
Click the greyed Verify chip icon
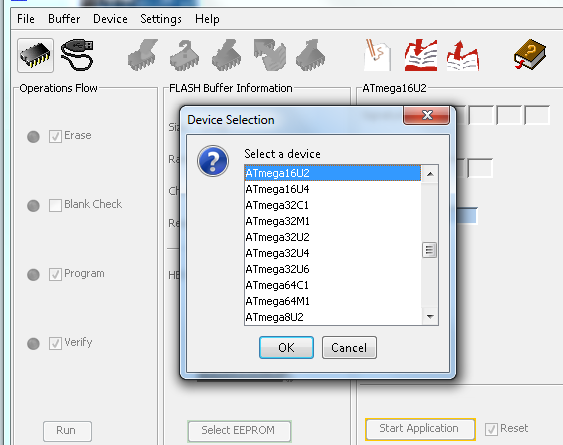(269, 55)
